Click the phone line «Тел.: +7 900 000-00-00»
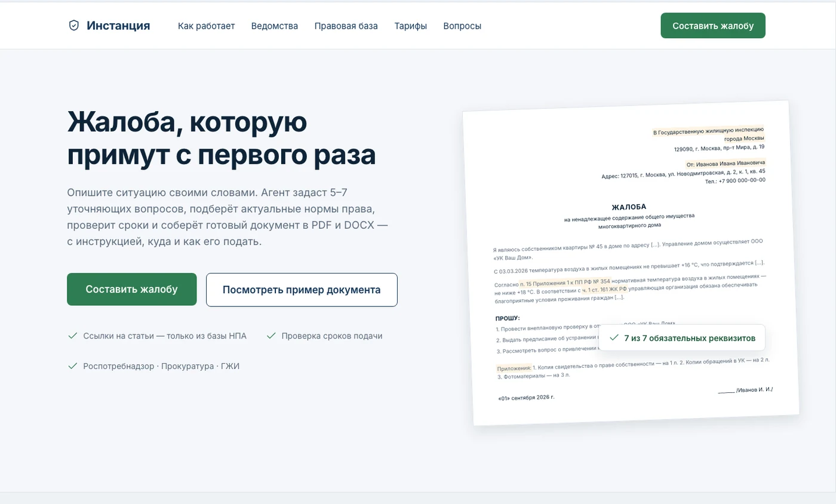Image resolution: width=836 pixels, height=504 pixels. [735, 180]
